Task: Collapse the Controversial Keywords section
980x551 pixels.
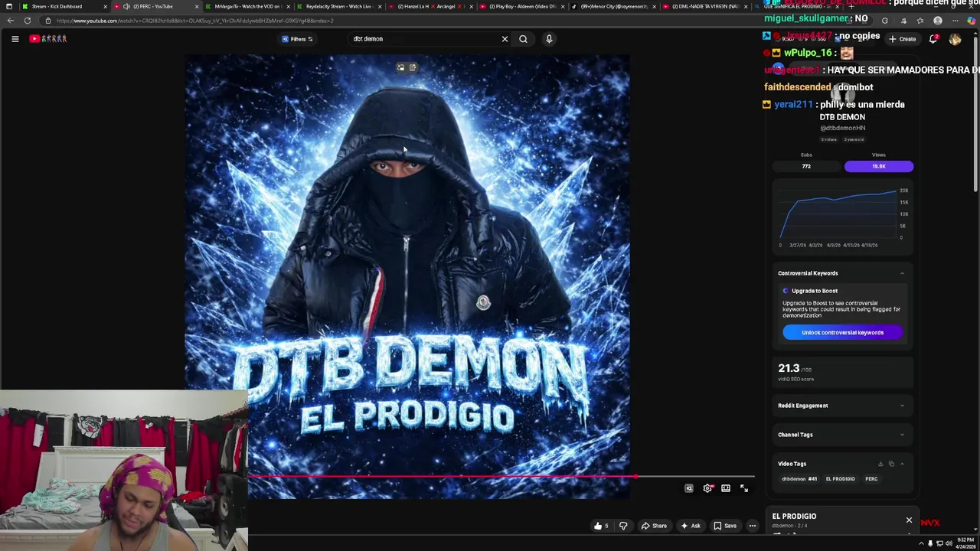Action: click(902, 273)
